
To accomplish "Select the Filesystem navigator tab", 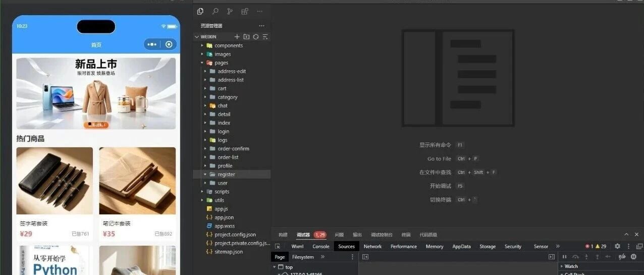I will [x=303, y=257].
